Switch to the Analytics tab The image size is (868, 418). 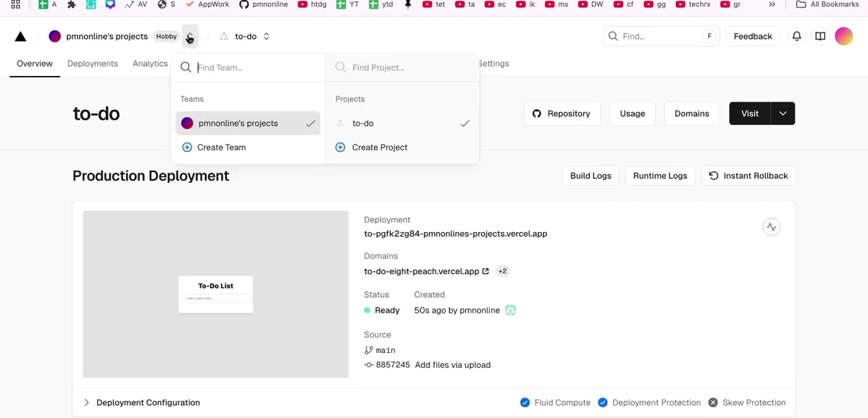tap(150, 63)
